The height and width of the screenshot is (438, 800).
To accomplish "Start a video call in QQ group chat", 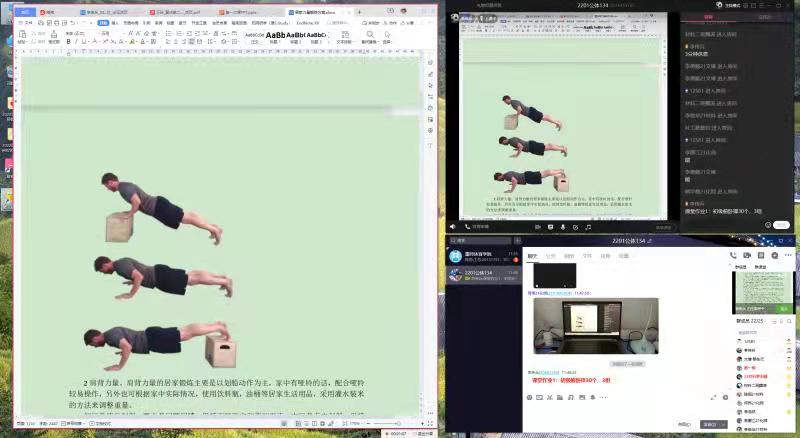I will (747, 255).
